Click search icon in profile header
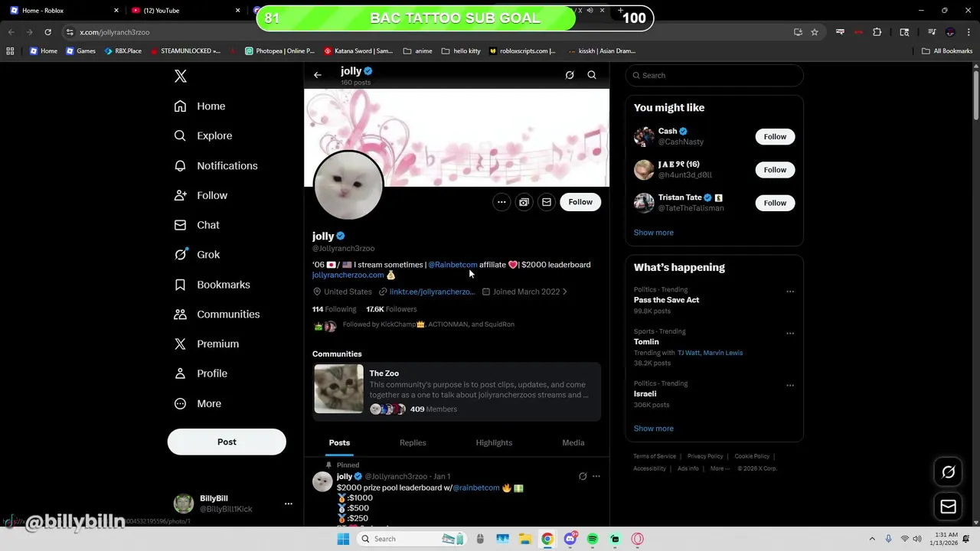 pyautogui.click(x=592, y=75)
